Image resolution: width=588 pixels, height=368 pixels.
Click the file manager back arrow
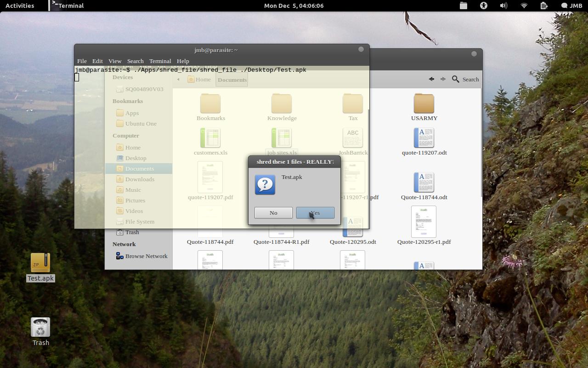[431, 79]
